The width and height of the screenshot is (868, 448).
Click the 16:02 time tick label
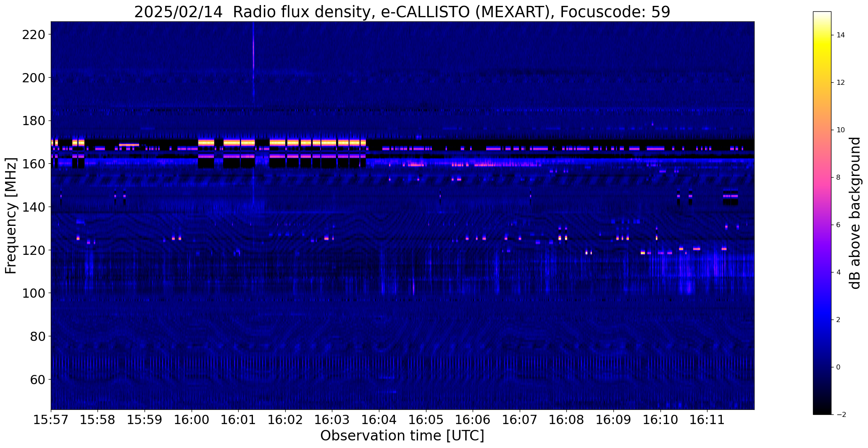click(x=286, y=420)
